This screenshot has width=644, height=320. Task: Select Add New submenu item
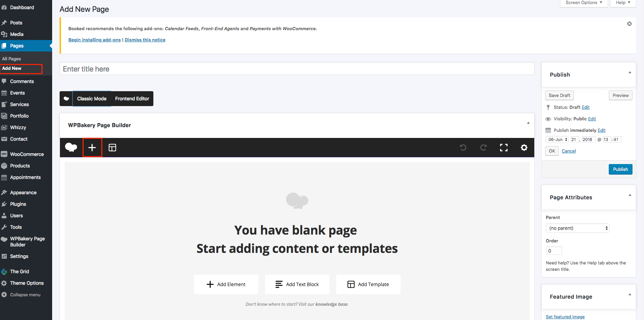[x=12, y=68]
